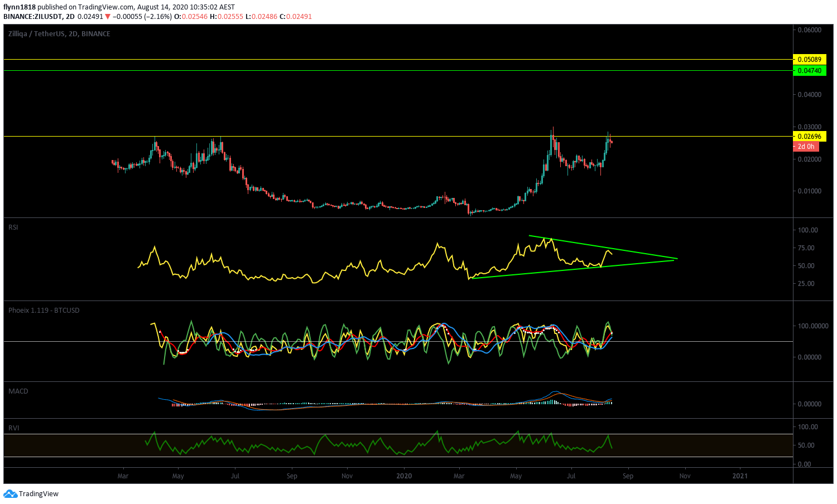The height and width of the screenshot is (504, 837).
Task: Click the 100.00000 value on Phoeix scale
Action: [x=812, y=326]
